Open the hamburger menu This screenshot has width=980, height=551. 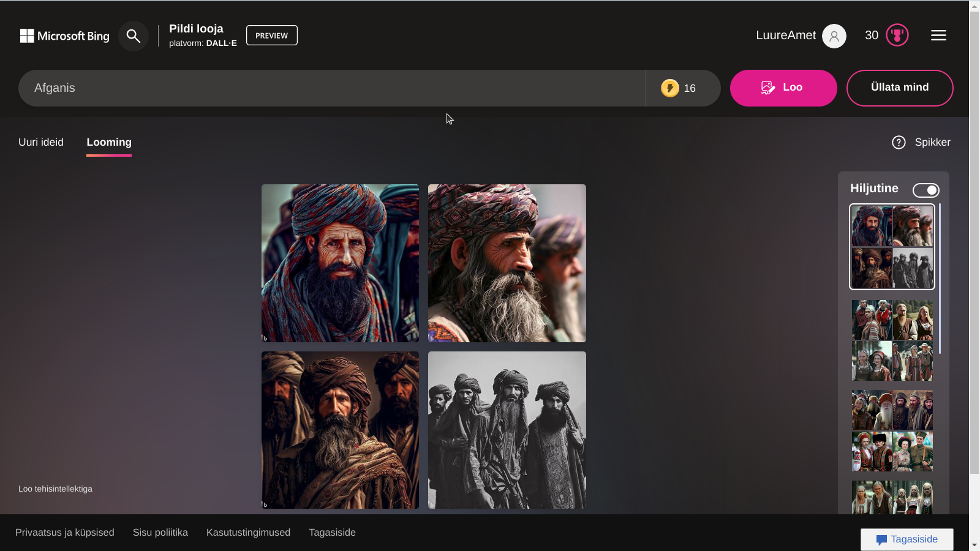pyautogui.click(x=938, y=36)
